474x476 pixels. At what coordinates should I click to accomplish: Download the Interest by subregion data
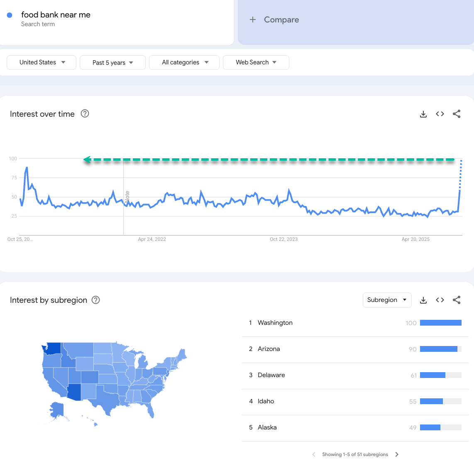423,300
